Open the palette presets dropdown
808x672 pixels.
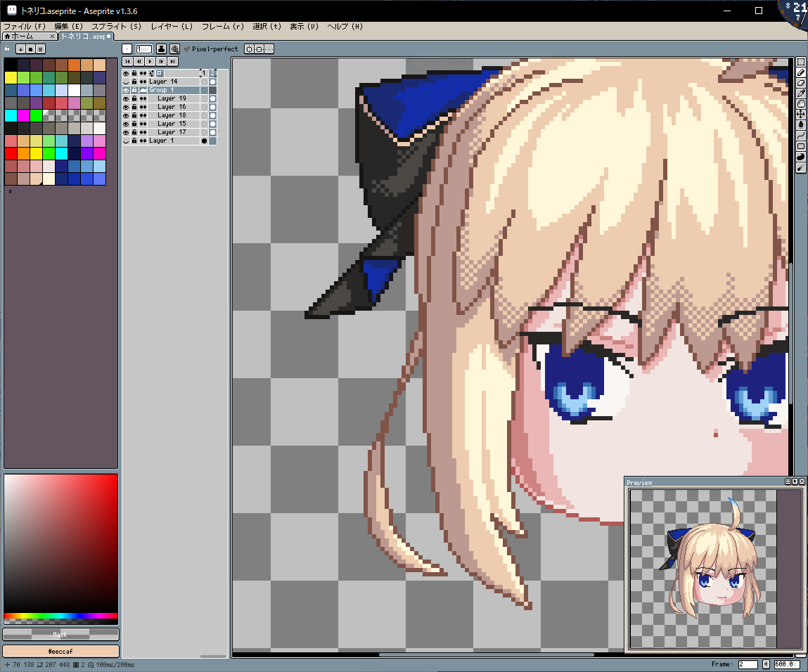[x=20, y=49]
